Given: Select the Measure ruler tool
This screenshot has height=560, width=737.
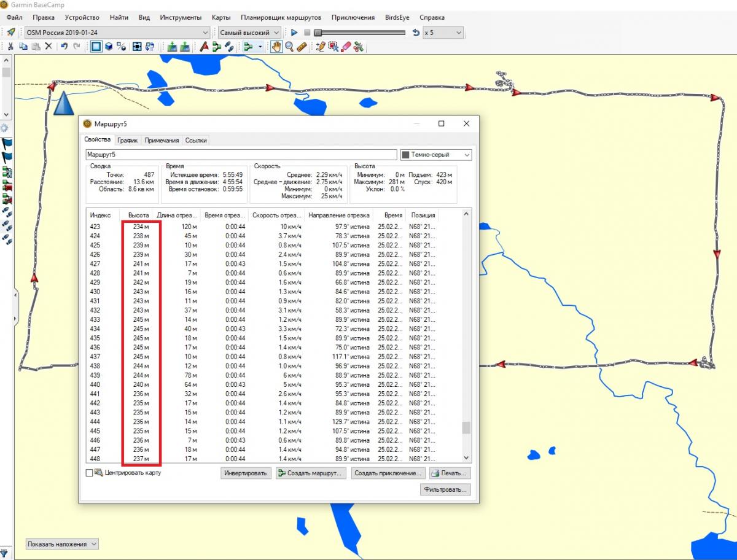Looking at the screenshot, I should pos(301,47).
